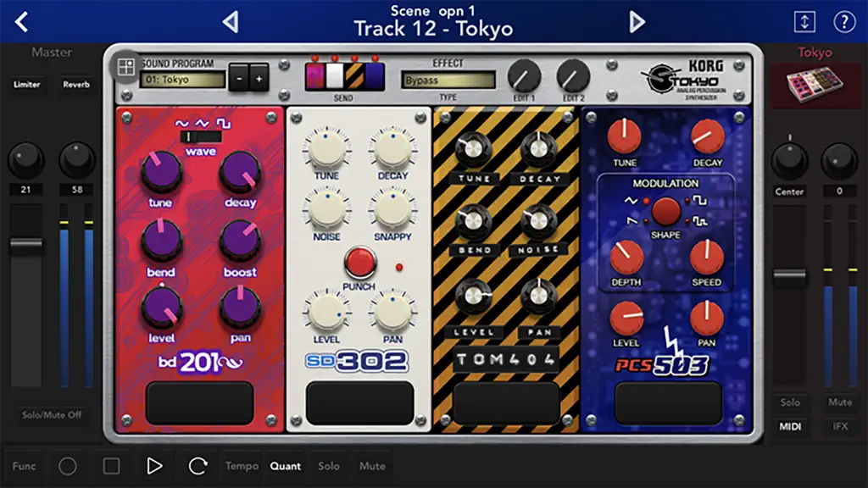
Task: Open the help question mark icon
Action: coord(844,22)
